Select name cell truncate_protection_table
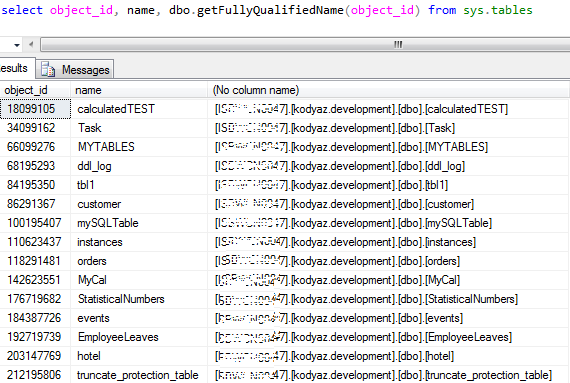570x383 pixels. [x=139, y=375]
